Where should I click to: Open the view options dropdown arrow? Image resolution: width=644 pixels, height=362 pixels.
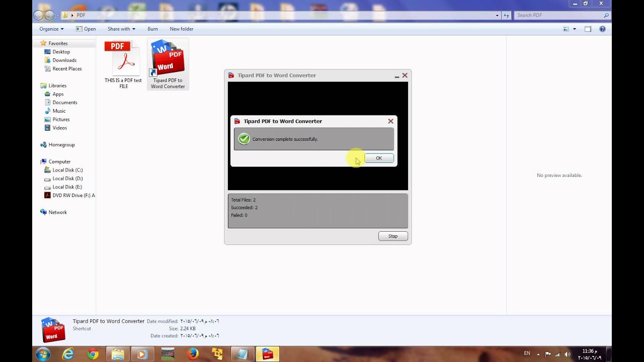click(x=575, y=29)
